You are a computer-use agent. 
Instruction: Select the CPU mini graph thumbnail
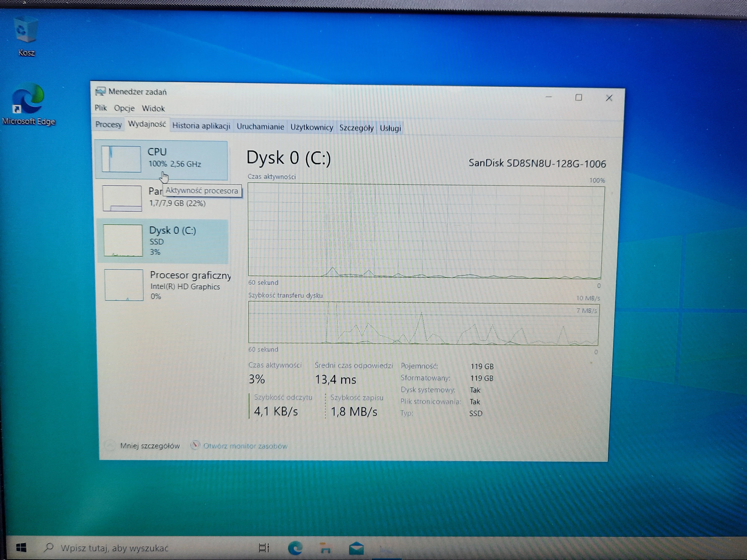click(121, 159)
